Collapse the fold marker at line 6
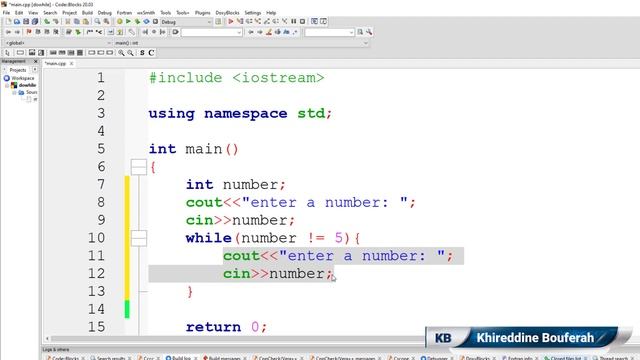 pos(139,167)
